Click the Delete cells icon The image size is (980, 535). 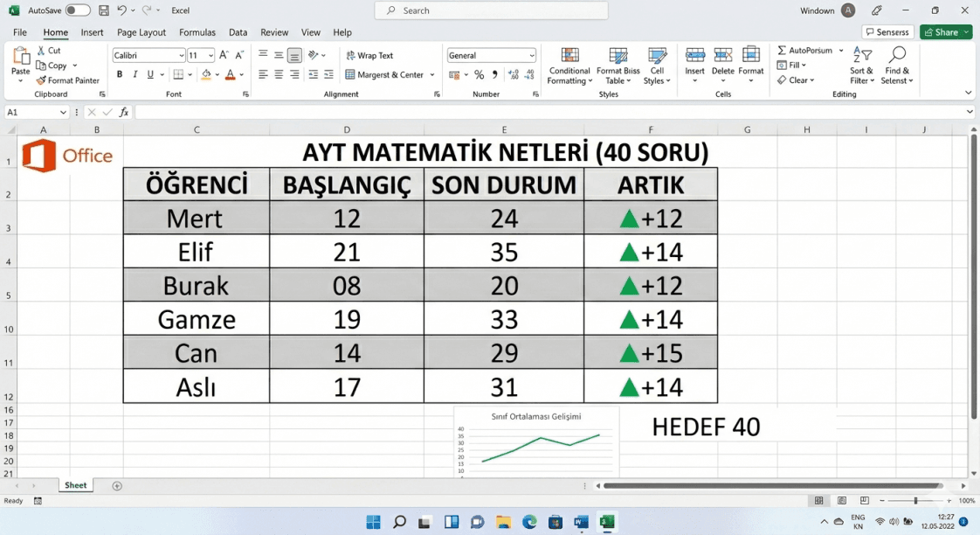point(723,55)
